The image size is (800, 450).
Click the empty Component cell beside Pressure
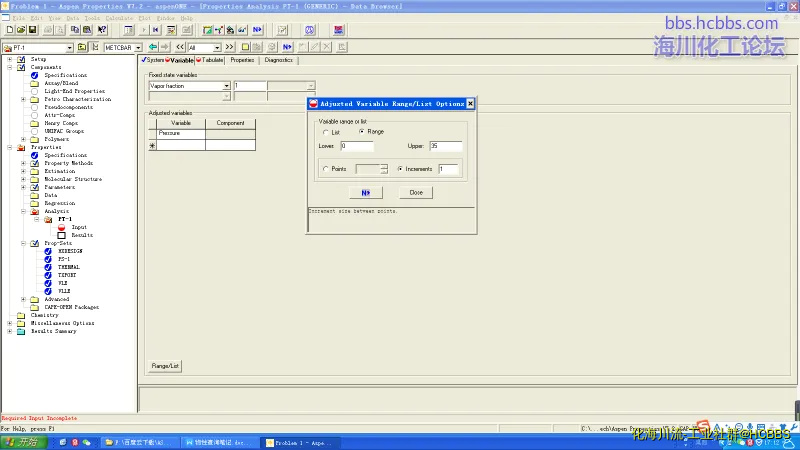click(x=230, y=133)
